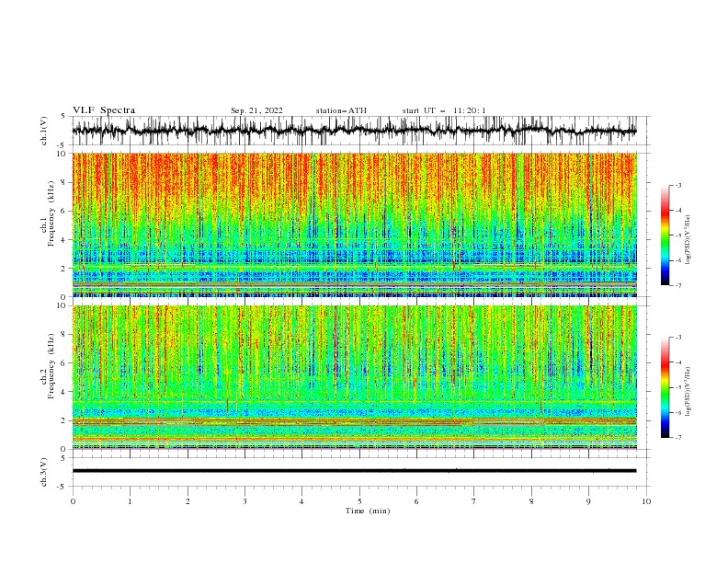Select the date text "Sep. 21, 2022"
728x563 pixels.
pyautogui.click(x=256, y=110)
